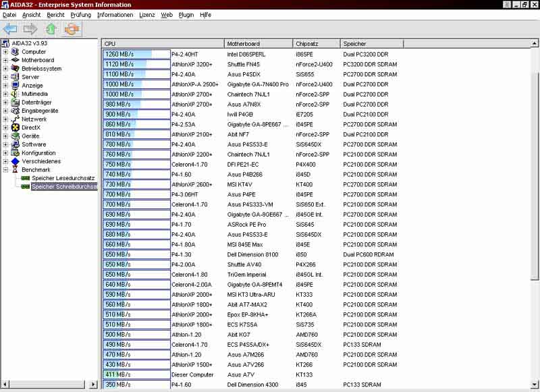Click the Benchmark hourglass icon
This screenshot has height=392, width=540.
coord(15,169)
